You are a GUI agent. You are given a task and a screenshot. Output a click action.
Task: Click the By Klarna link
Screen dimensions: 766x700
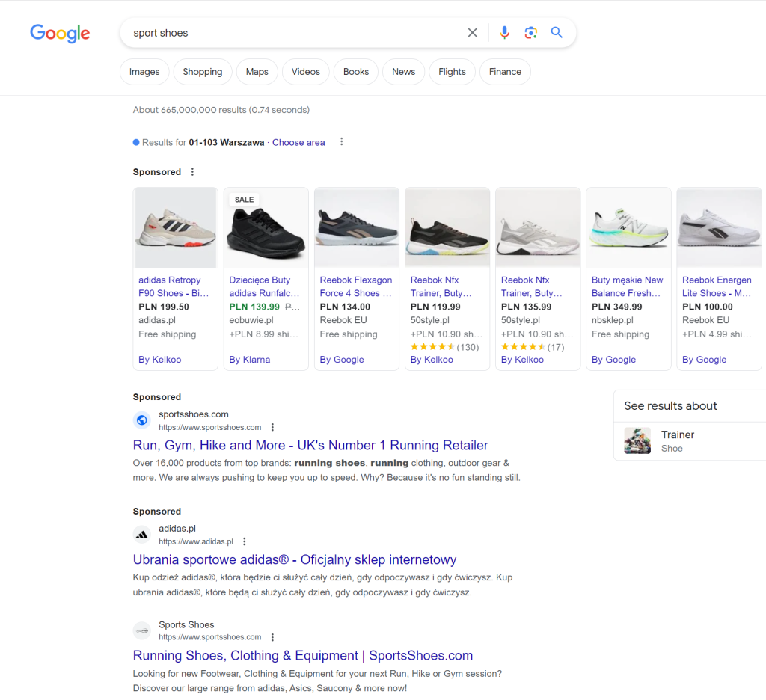click(x=250, y=360)
